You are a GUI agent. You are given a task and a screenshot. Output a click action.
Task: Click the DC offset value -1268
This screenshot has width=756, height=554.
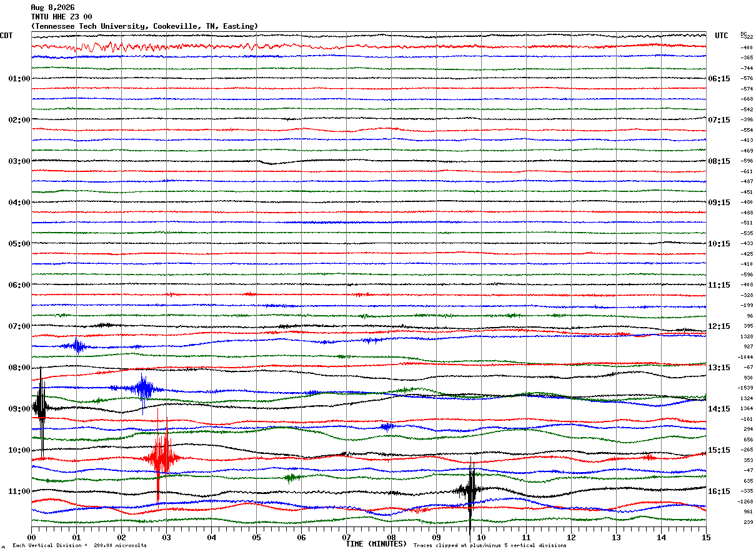click(x=745, y=501)
